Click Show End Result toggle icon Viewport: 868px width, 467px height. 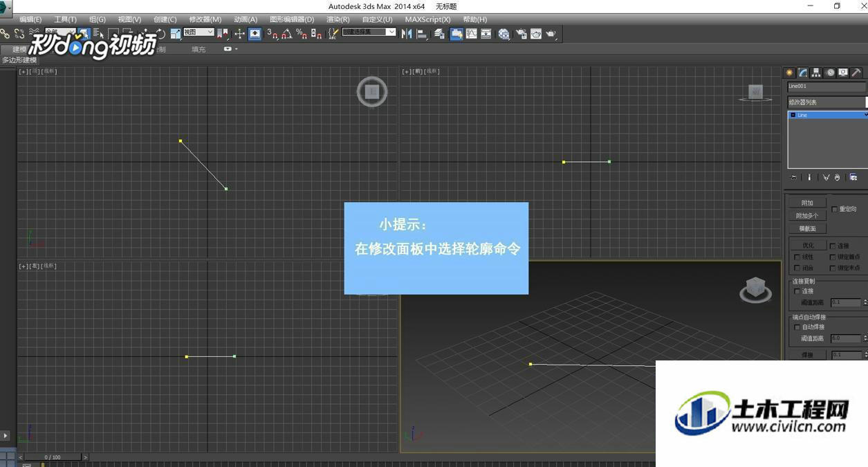pyautogui.click(x=809, y=177)
